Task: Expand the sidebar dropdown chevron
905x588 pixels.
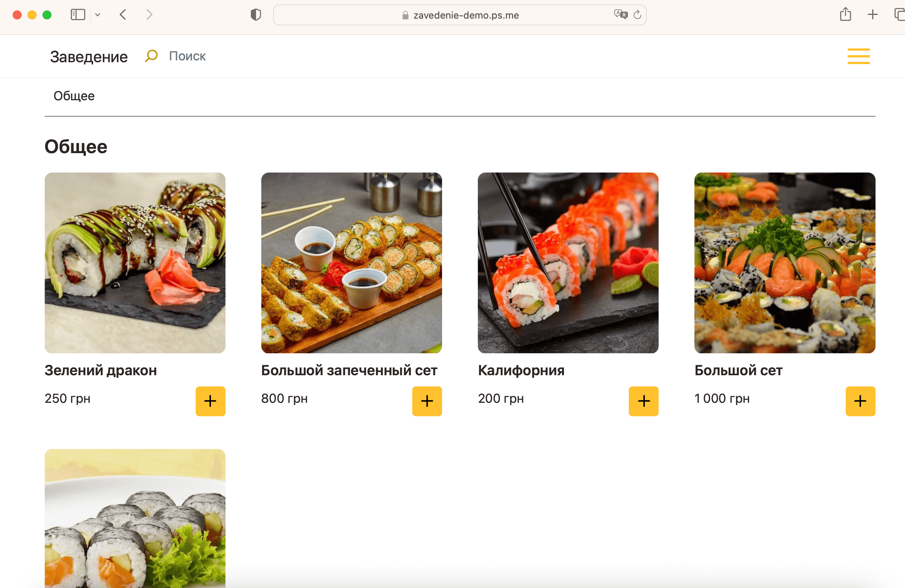Action: pyautogui.click(x=98, y=15)
